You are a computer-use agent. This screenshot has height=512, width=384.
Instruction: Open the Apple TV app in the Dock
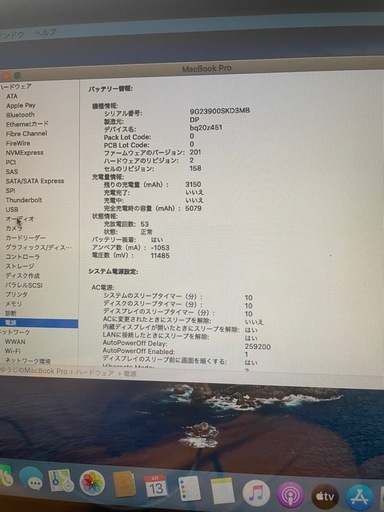pos(325,497)
